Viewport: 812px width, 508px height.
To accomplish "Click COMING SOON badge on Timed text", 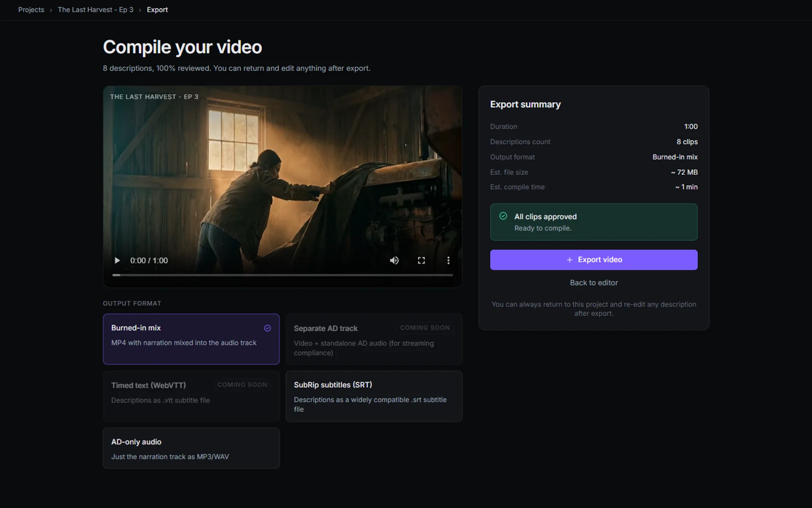I will click(242, 385).
